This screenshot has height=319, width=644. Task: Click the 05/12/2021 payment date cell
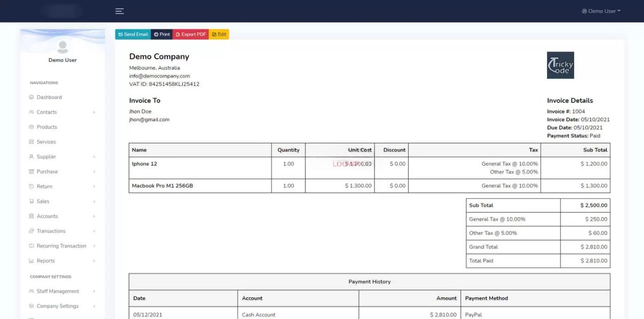click(184, 313)
